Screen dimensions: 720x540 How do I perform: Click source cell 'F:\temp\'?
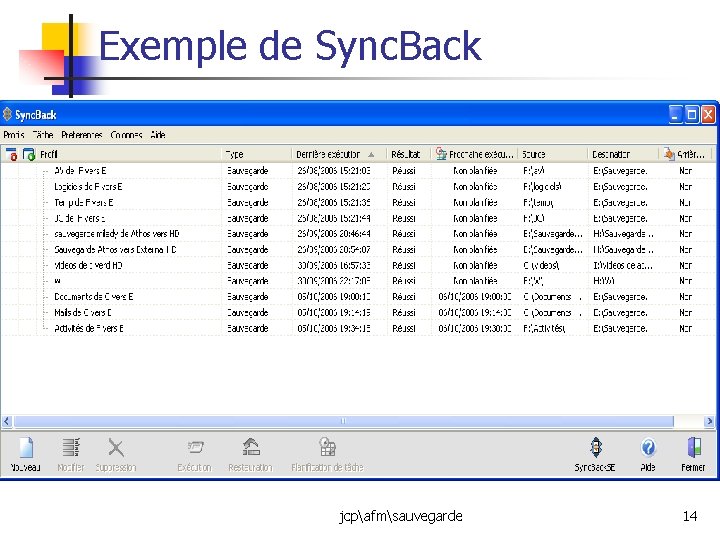tap(538, 202)
